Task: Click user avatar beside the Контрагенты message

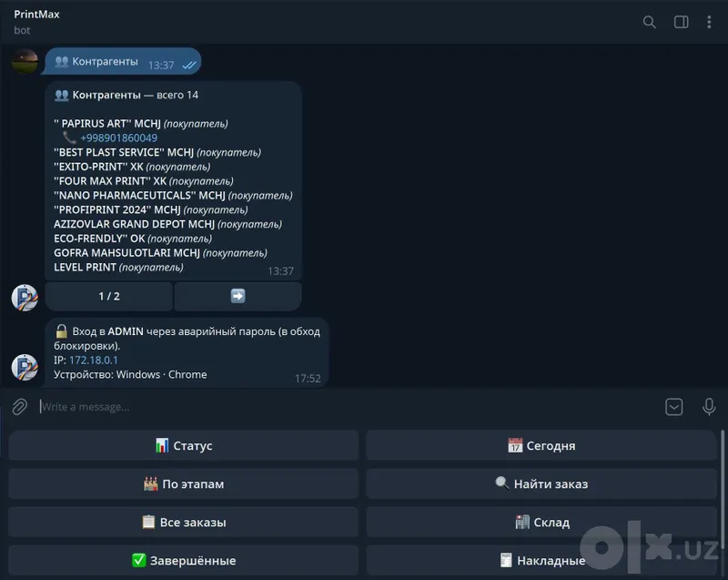Action: [25, 61]
